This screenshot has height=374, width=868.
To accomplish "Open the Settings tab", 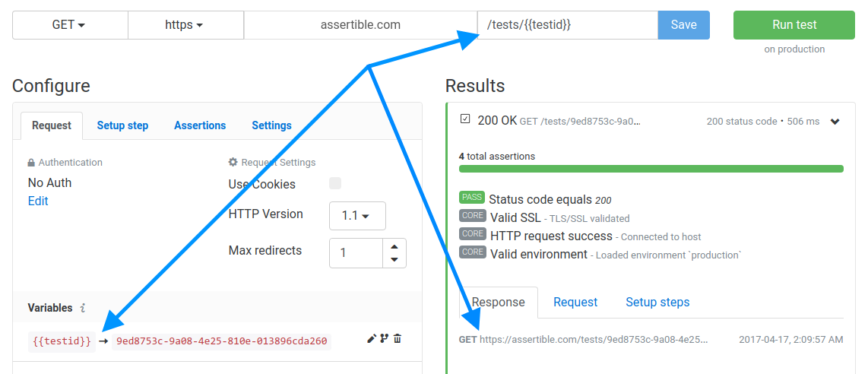I will (x=271, y=125).
